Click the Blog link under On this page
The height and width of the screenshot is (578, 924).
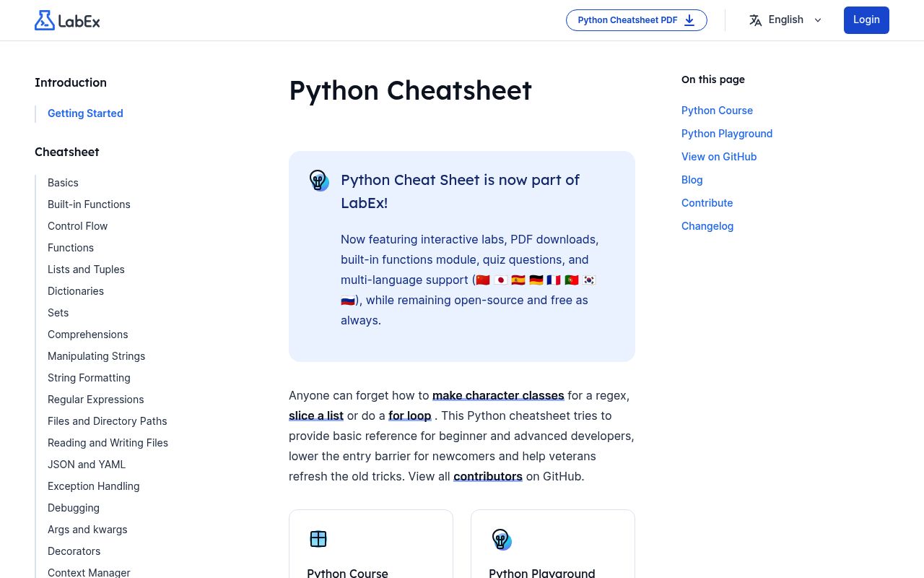(692, 180)
